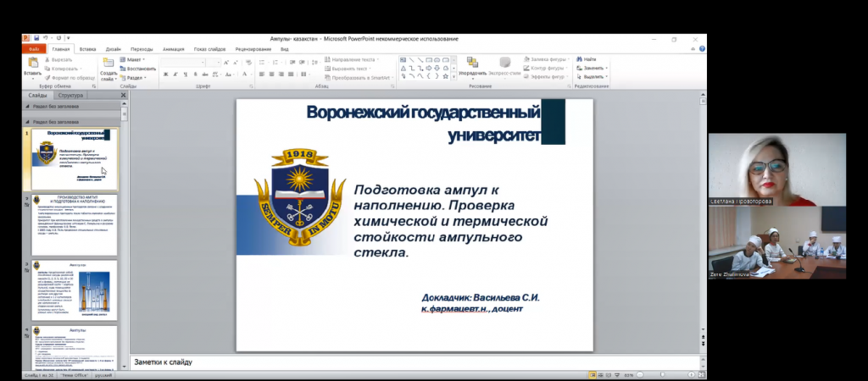Screen dimensions: 868x381
Task: Click the decrease font size icon
Action: point(236,63)
